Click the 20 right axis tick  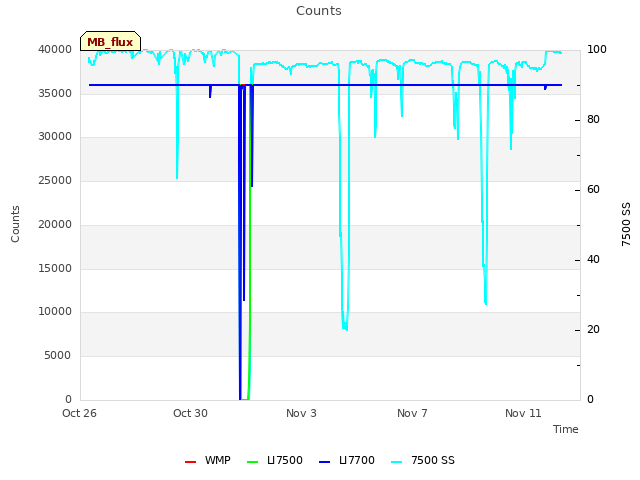tap(593, 330)
